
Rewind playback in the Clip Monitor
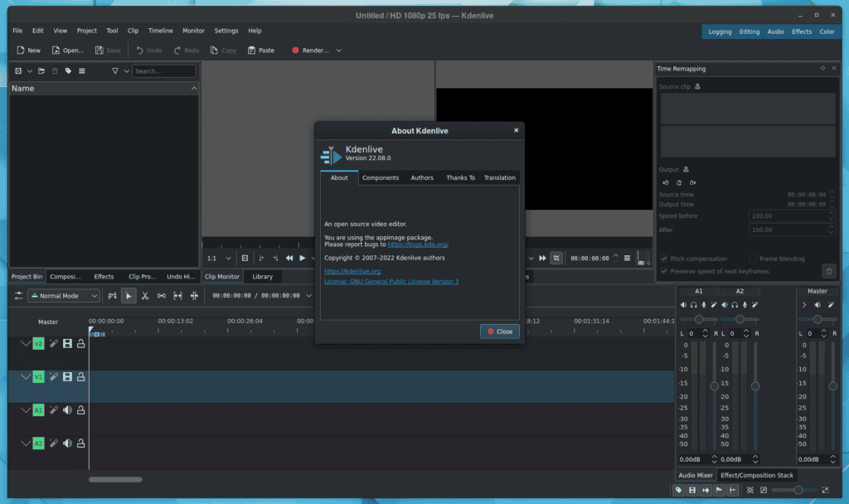pos(289,259)
